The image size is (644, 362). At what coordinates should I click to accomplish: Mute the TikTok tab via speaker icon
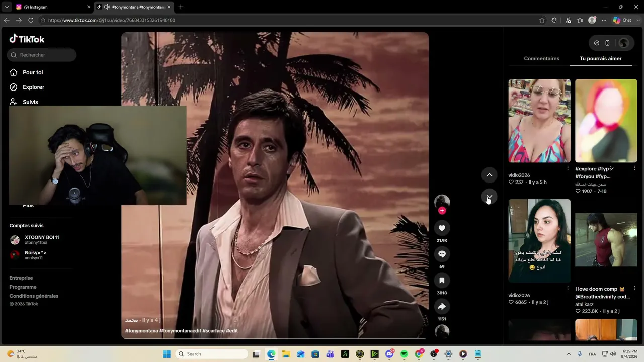click(107, 7)
